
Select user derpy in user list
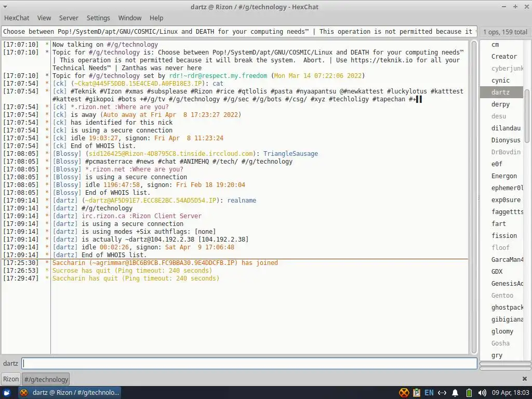click(x=500, y=104)
